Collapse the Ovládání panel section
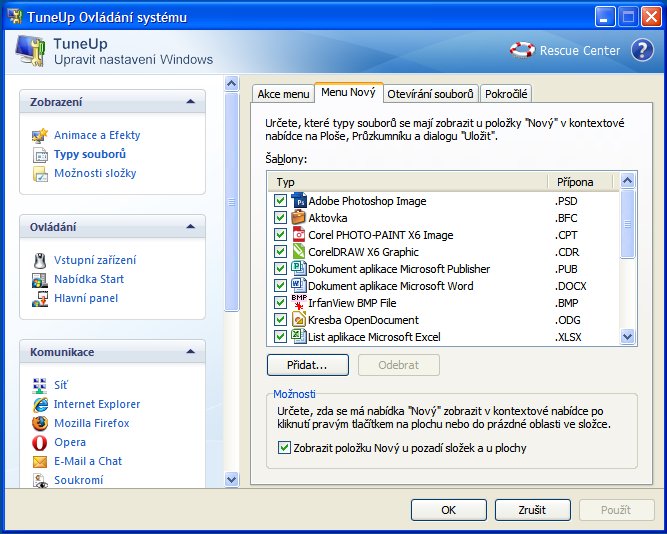The height and width of the screenshot is (534, 667). click(x=191, y=227)
